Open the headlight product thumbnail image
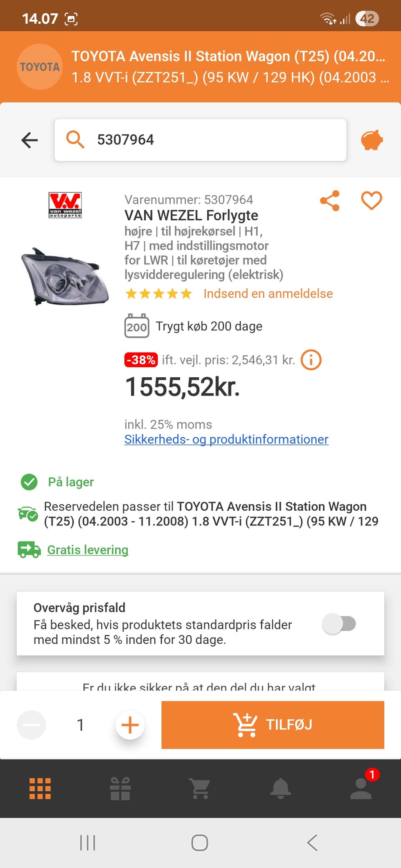The width and height of the screenshot is (401, 868). [x=65, y=276]
